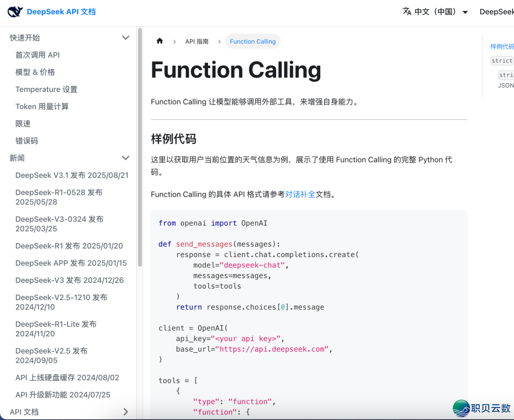
Task: Open DeepSeek-R1 发布 2025/01/20 news
Action: [69, 246]
